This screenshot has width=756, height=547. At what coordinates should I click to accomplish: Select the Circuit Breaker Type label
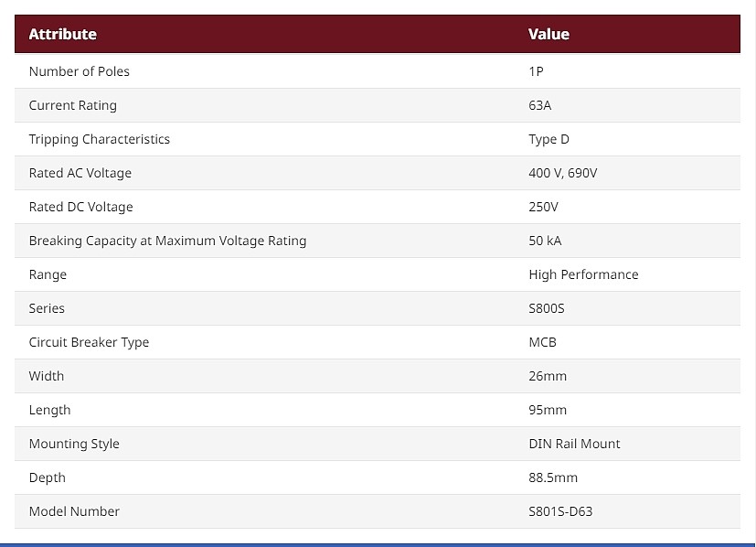[90, 342]
